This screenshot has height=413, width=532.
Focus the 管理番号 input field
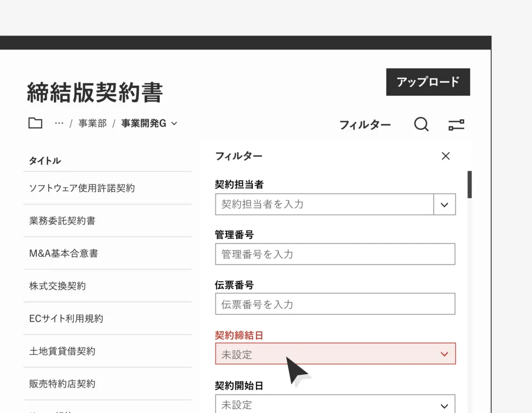click(x=335, y=254)
